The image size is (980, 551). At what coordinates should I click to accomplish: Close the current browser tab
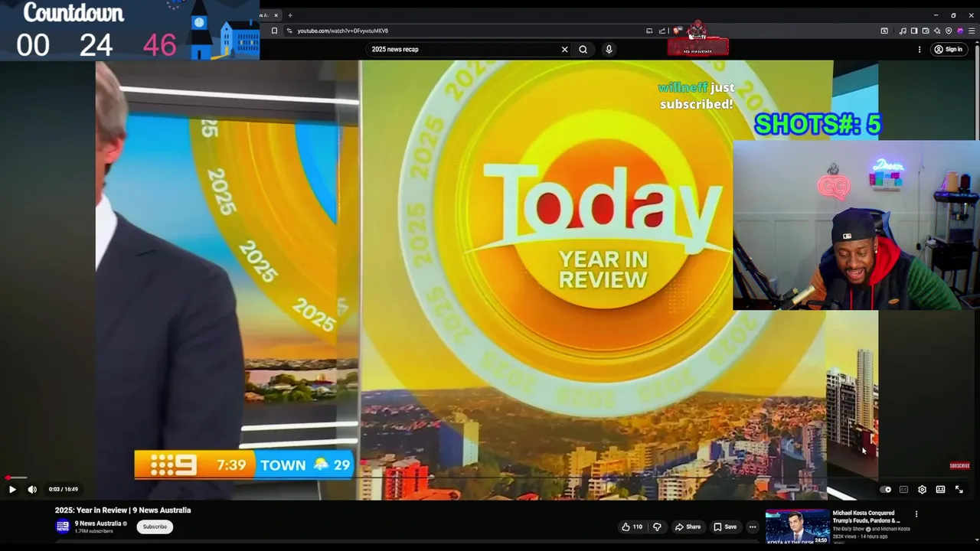click(x=276, y=15)
